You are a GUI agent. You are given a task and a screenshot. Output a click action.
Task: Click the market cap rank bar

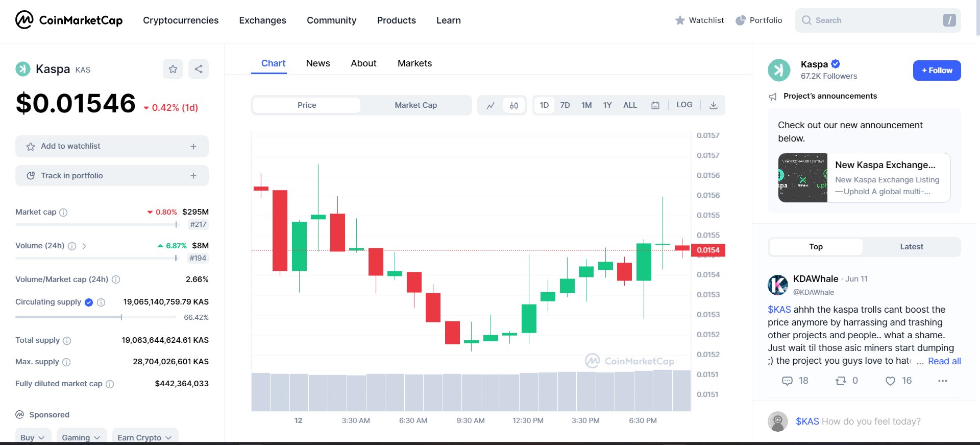(96, 224)
